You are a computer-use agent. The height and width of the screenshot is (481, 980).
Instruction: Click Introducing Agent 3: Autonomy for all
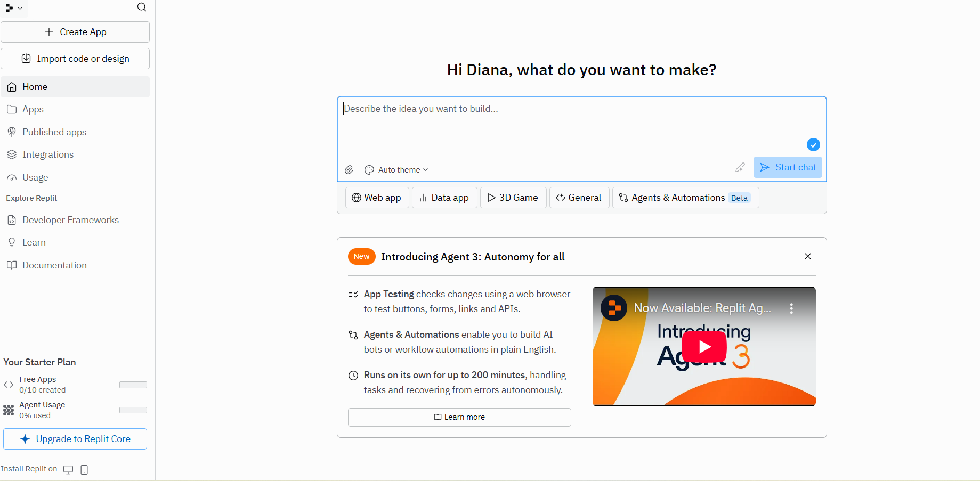473,257
